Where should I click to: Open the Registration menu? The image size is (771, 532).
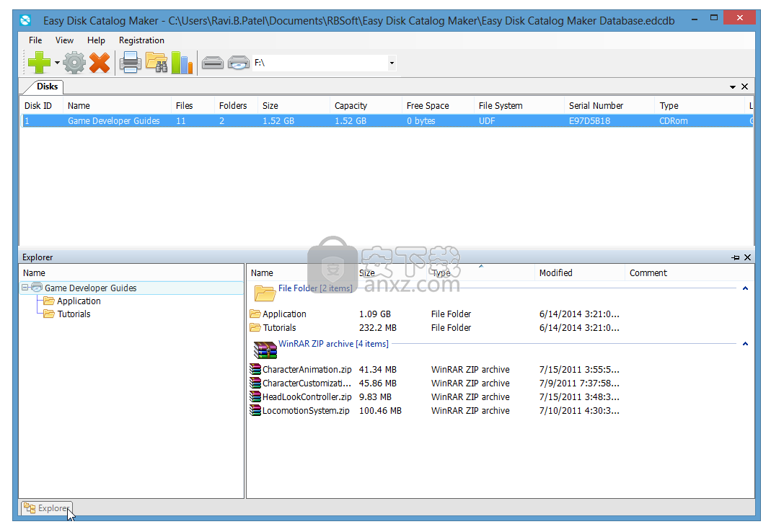tap(141, 40)
